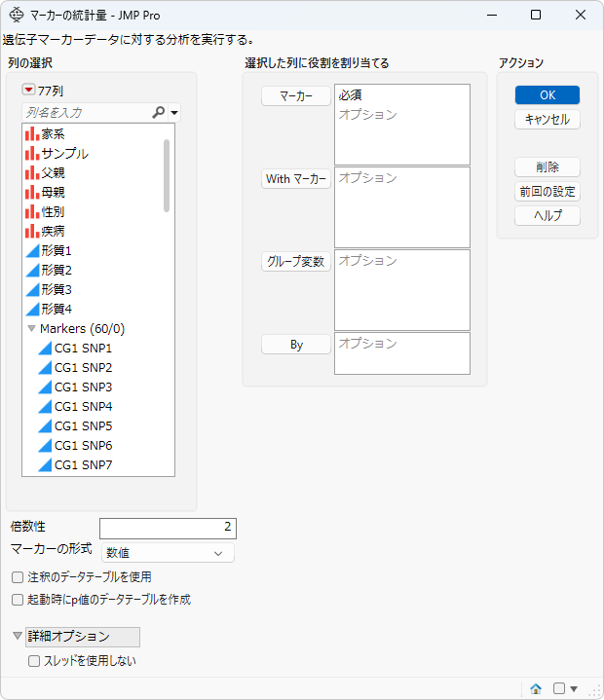The height and width of the screenshot is (700, 604).
Task: Confirm the dialog with OK
Action: (x=547, y=95)
